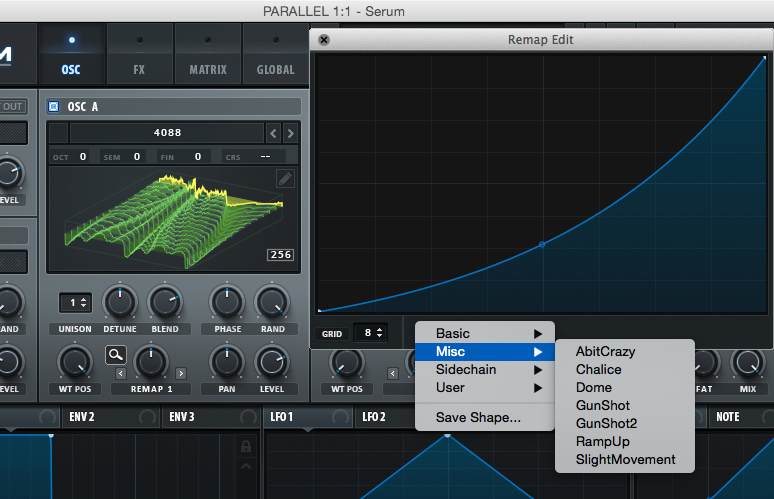The width and height of the screenshot is (774, 499).
Task: Click the OSC A 3D wavetable display
Action: pos(173,219)
